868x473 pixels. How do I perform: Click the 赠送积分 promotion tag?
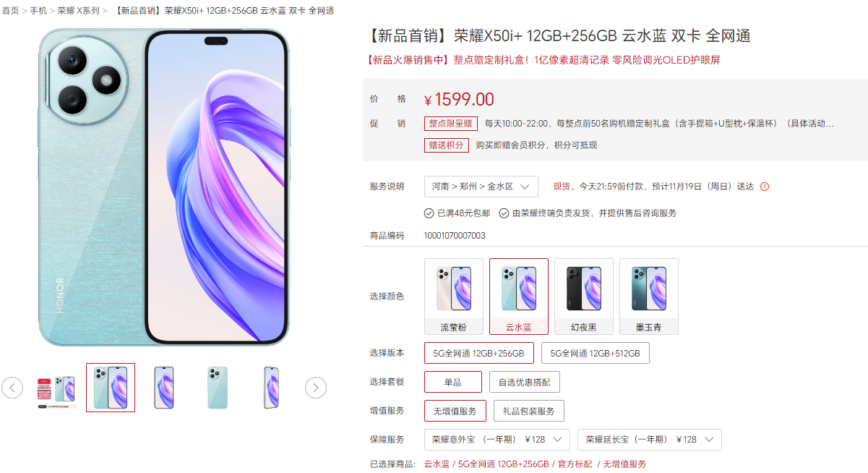[447, 145]
